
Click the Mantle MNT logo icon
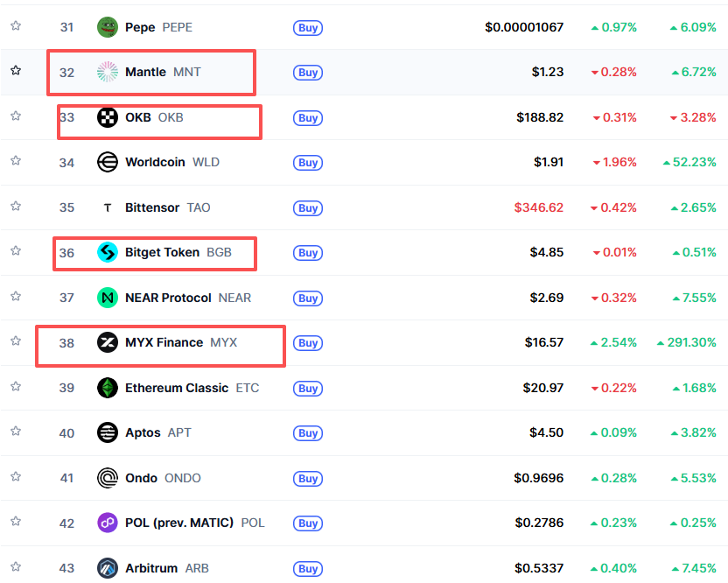[x=108, y=72]
